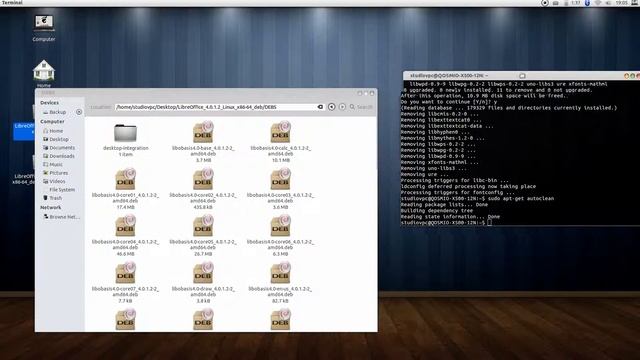Select libobasis4.0-core02 deb package icon
Image resolution: width=640 pixels, height=360 pixels.
pos(203,179)
